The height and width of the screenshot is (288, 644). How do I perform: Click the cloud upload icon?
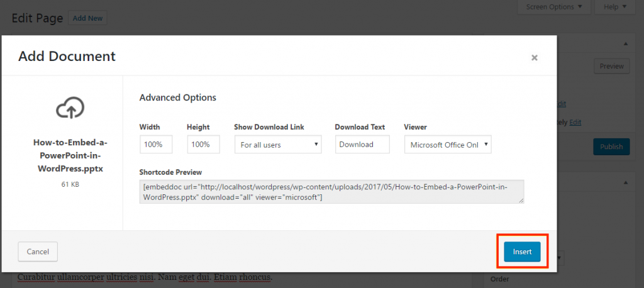(70, 108)
